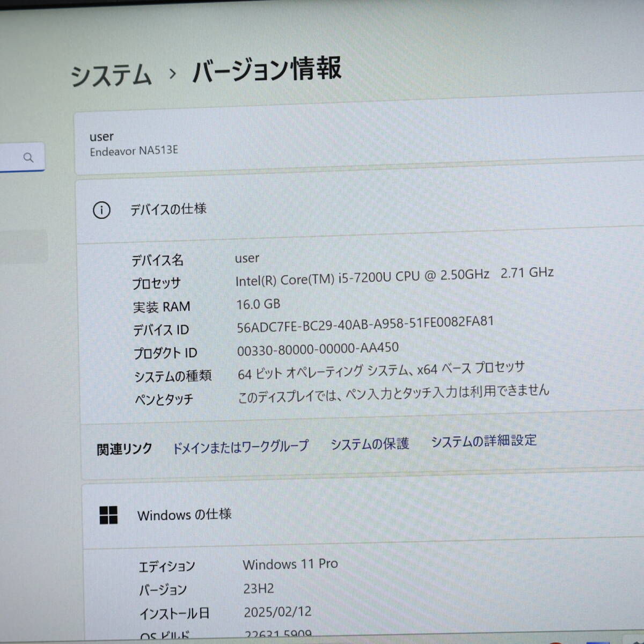Click the プロダクト ID label
The image size is (644, 644).
pyautogui.click(x=165, y=353)
